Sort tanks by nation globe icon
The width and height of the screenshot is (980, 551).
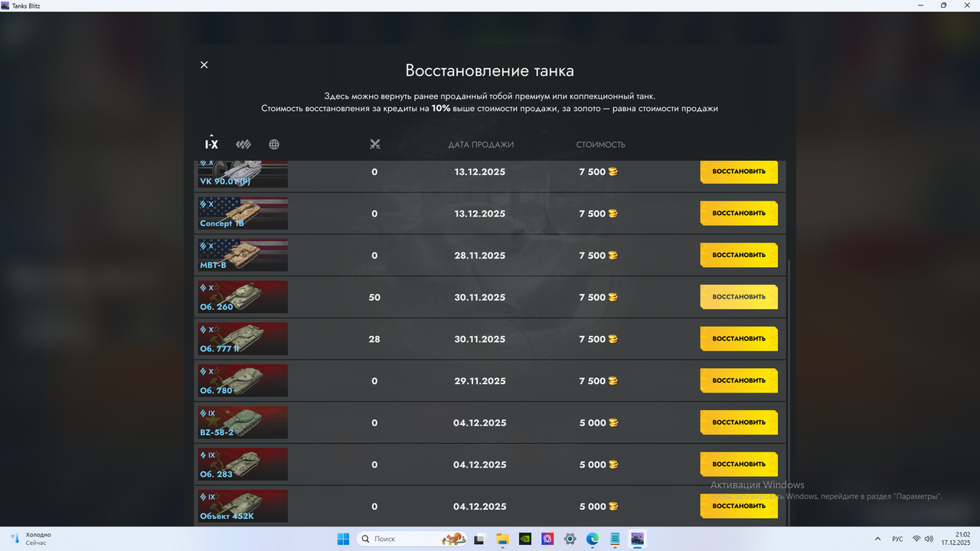point(274,145)
